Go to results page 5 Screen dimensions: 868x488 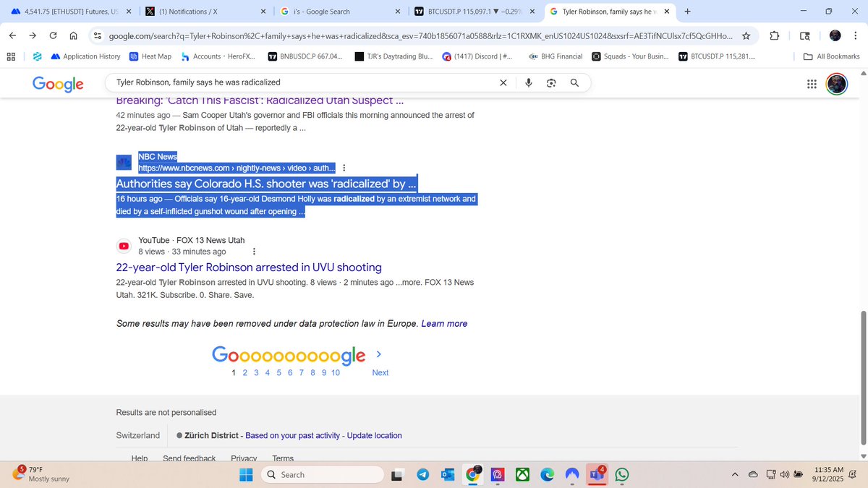(x=279, y=372)
